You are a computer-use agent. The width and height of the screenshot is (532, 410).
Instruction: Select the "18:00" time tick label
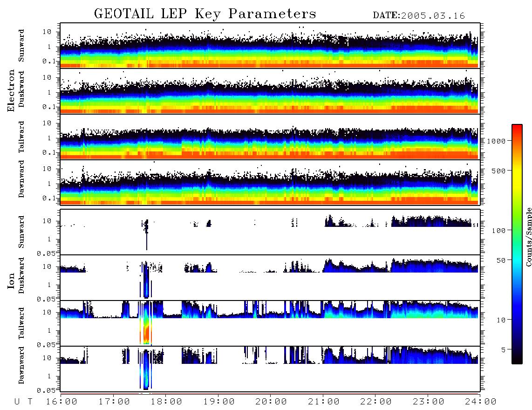pyautogui.click(x=167, y=402)
